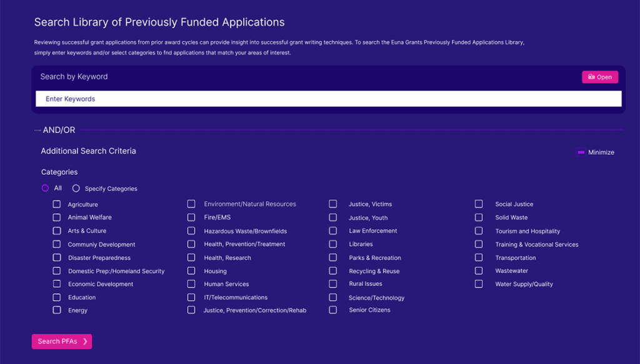Screen dimensions: 640x364
Task: Select the Law Enforcement checkbox
Action: click(x=333, y=230)
